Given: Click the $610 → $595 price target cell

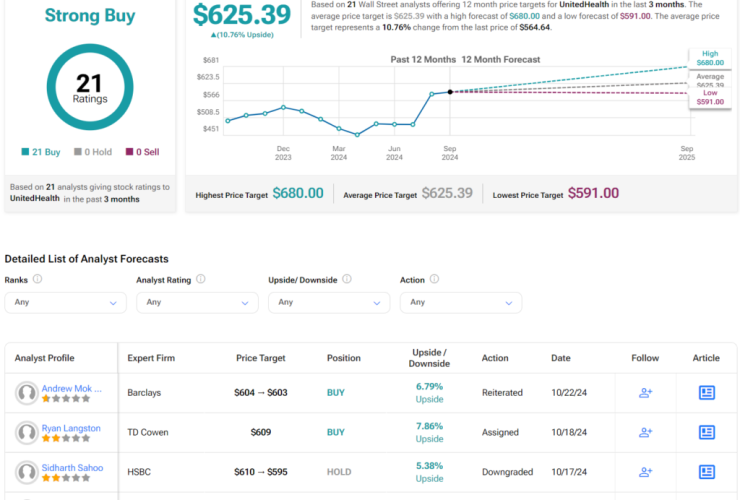Looking at the screenshot, I should click(x=261, y=472).
